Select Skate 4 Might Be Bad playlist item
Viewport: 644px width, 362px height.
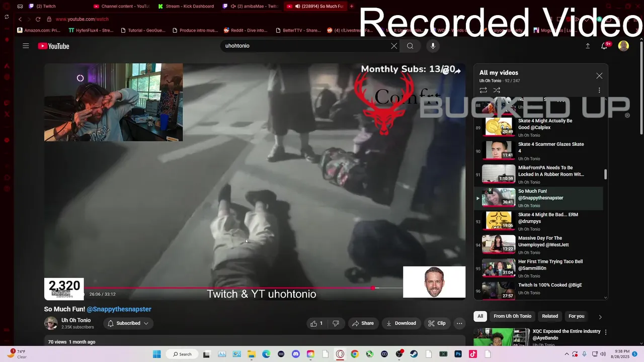coord(538,221)
